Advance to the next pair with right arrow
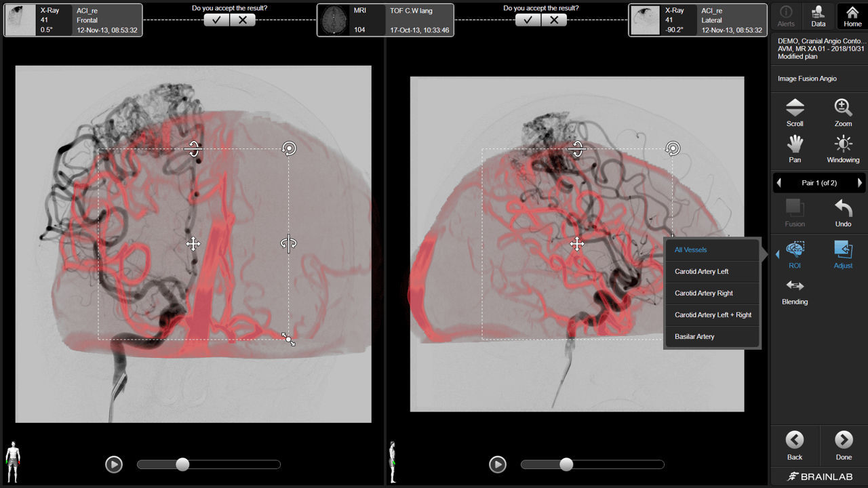The image size is (868, 488). tap(859, 182)
